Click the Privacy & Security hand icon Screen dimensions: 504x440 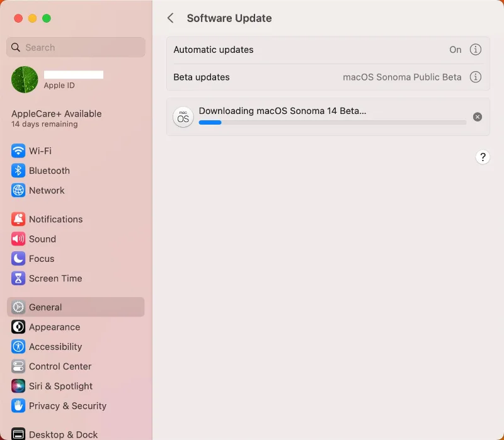[x=18, y=405]
